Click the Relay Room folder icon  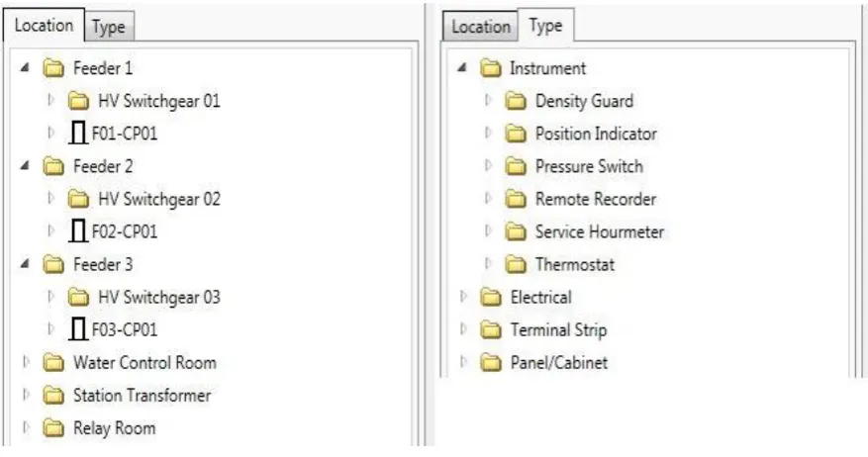(x=53, y=427)
